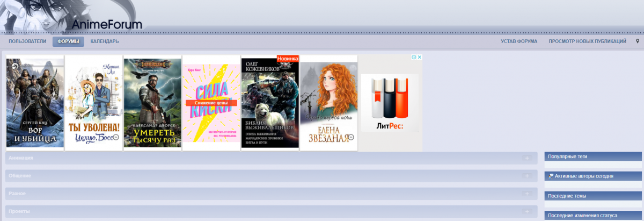Screen dimensions: 644x221
Task: Open book cover Сила киски
Action: click(x=211, y=103)
